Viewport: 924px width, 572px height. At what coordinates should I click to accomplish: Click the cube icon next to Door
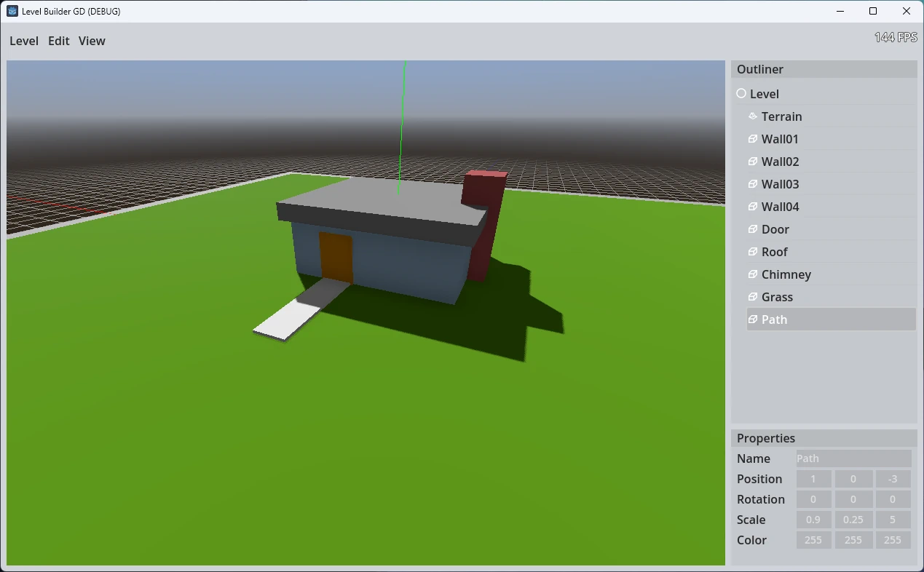tap(753, 229)
